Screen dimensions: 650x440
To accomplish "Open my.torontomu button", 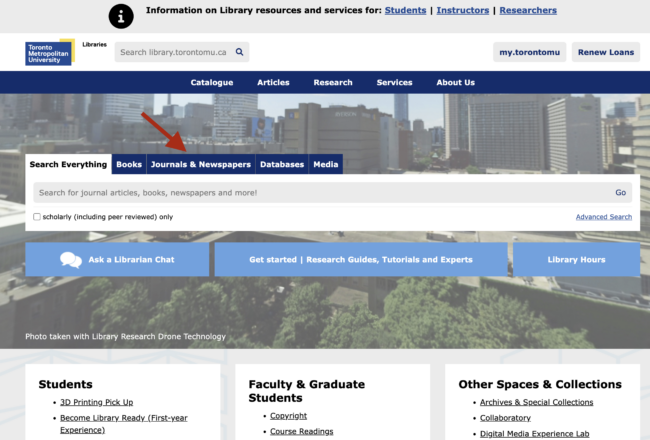I will click(529, 52).
